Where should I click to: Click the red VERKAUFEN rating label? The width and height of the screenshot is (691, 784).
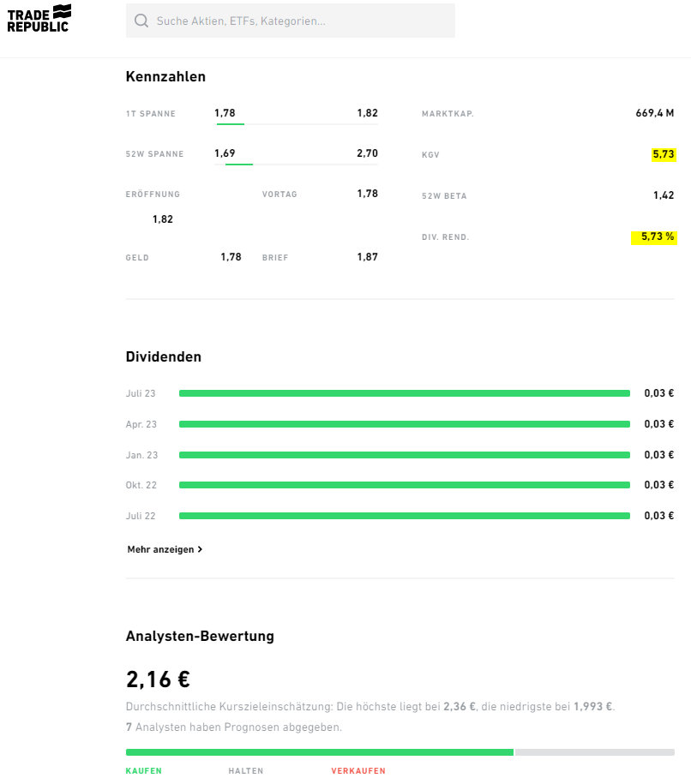coord(358,771)
